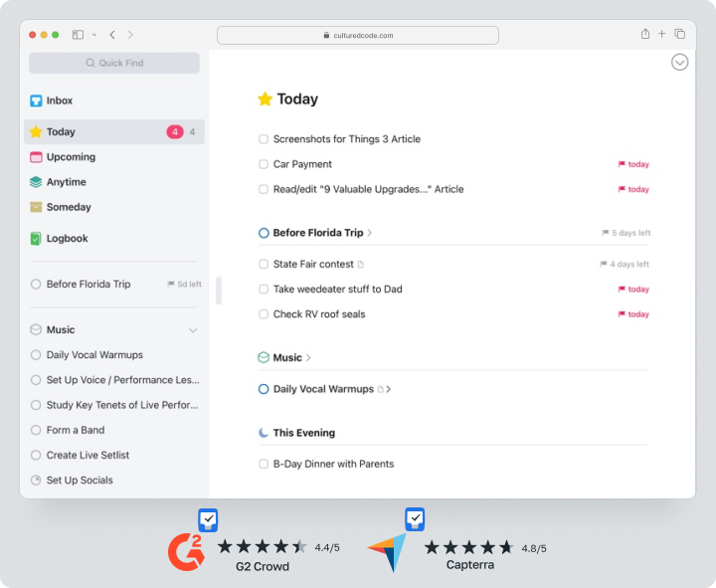Complete Daily Vocal Warmups circle in main list
This screenshot has width=716, height=588.
pos(264,389)
